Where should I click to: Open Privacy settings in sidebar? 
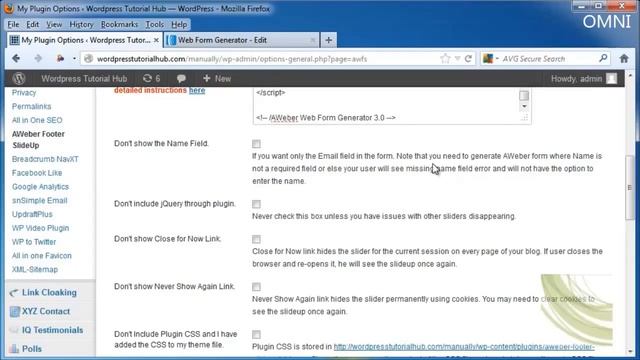pos(24,93)
